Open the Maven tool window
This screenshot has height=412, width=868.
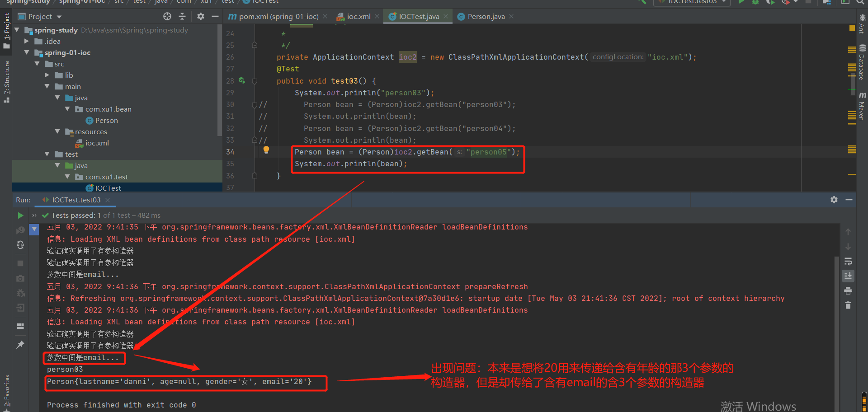862,107
